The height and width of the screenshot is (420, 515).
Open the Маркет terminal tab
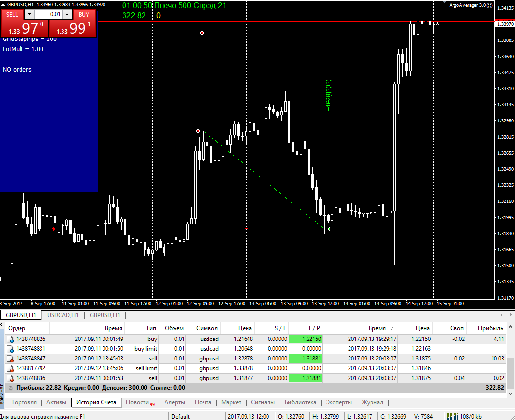[231, 402]
